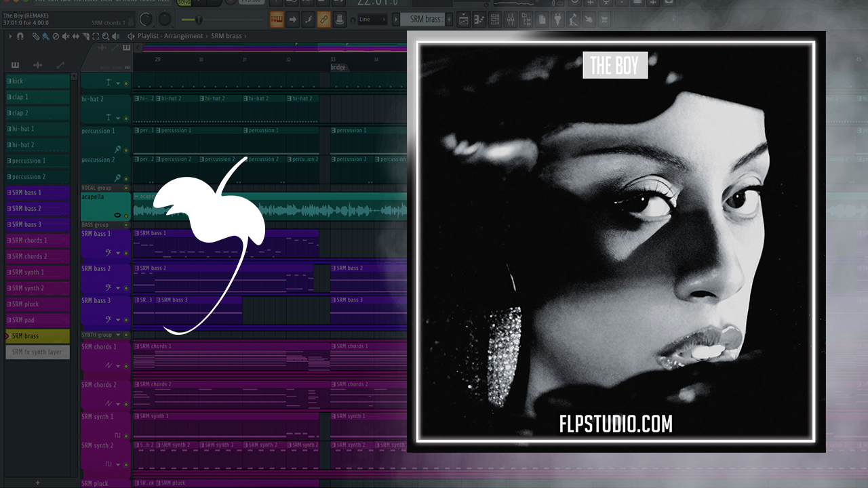Open the Line snap mode dropdown
The image size is (868, 488).
point(372,19)
